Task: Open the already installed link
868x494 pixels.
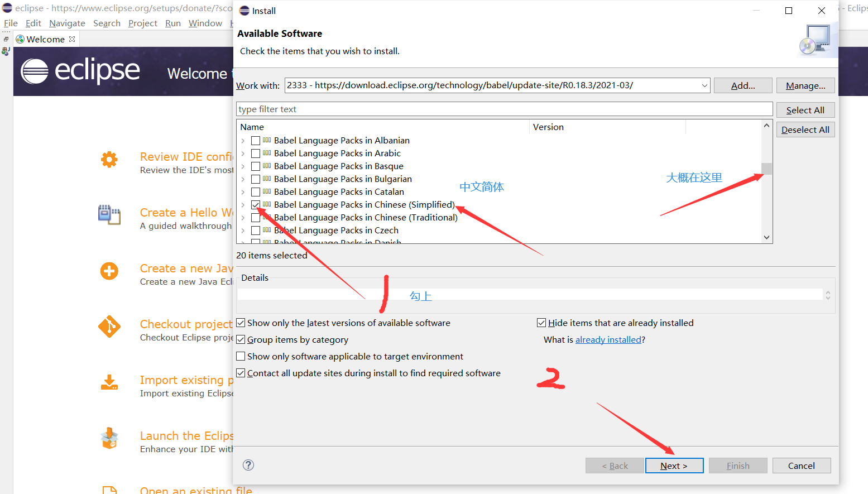Action: [x=608, y=339]
